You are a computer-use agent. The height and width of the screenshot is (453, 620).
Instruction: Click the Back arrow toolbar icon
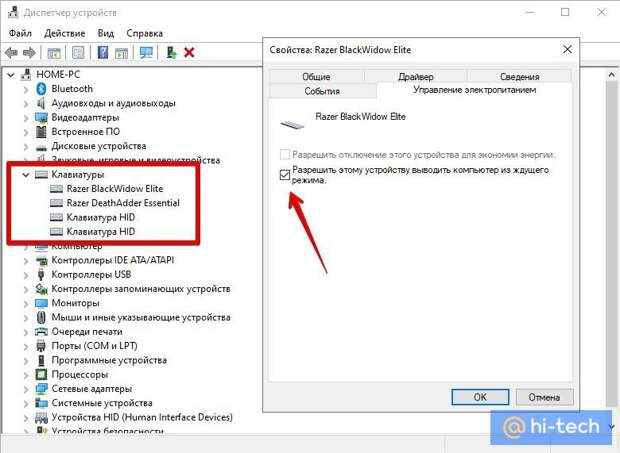11,53
